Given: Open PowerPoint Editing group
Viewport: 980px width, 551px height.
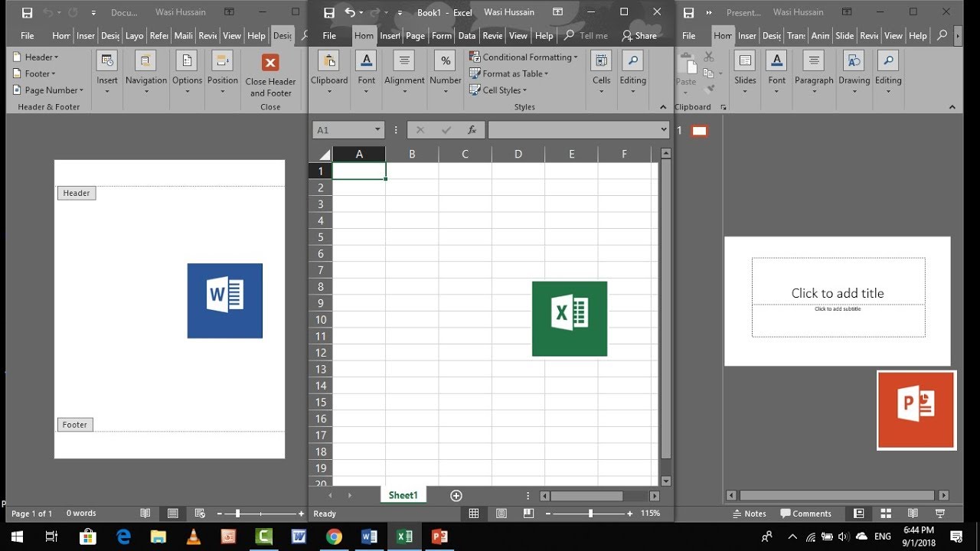Looking at the screenshot, I should coord(888,73).
